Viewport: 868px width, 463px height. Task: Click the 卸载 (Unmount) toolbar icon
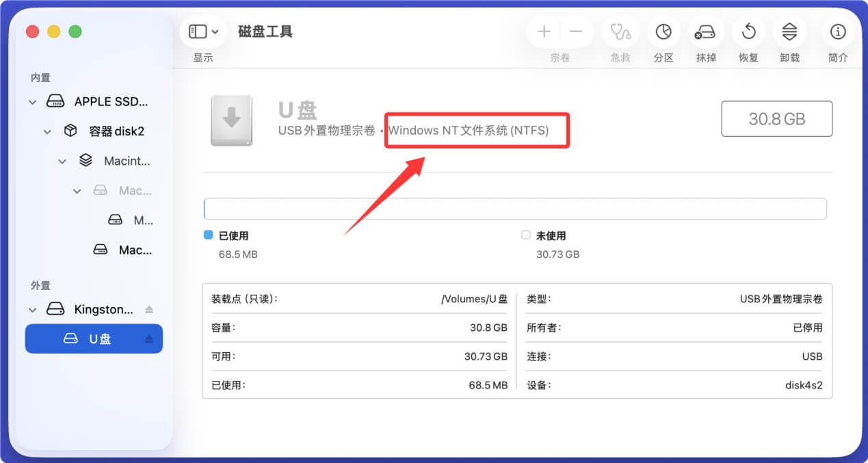790,31
